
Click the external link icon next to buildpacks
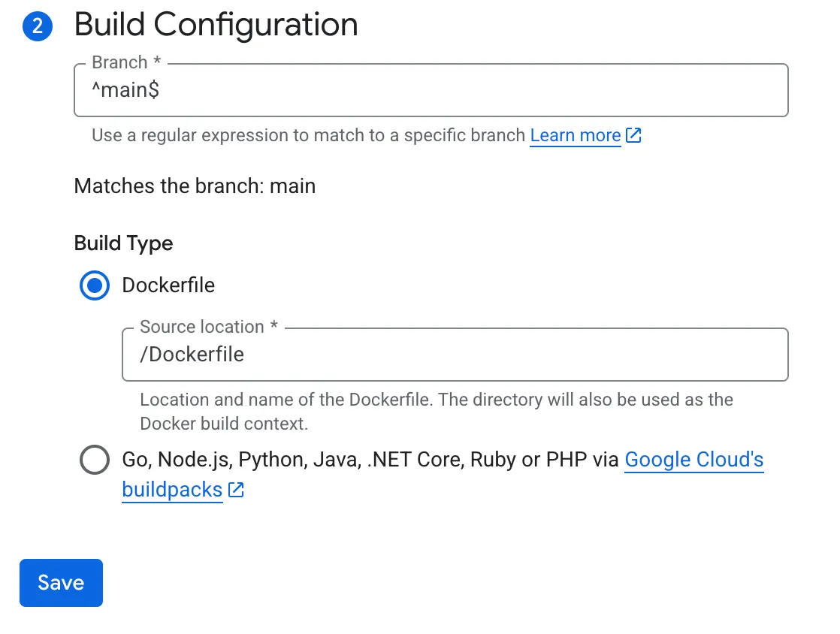tap(235, 489)
